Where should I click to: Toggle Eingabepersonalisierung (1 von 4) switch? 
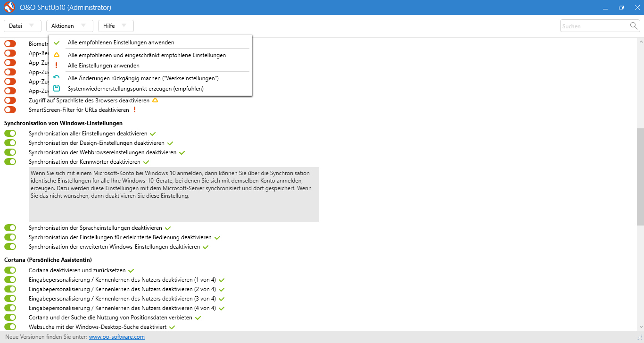(x=10, y=279)
